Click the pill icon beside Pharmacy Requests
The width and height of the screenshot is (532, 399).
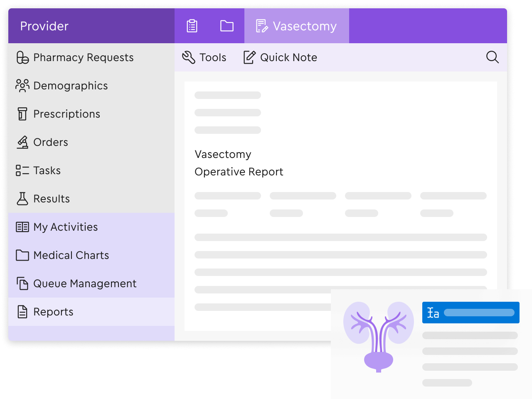coord(22,57)
